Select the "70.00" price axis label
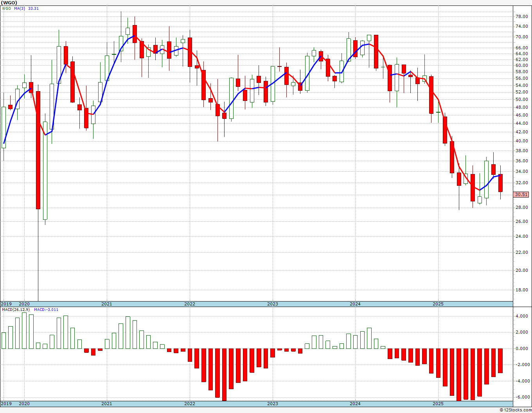Image resolution: width=532 pixels, height=413 pixels. coord(521,37)
